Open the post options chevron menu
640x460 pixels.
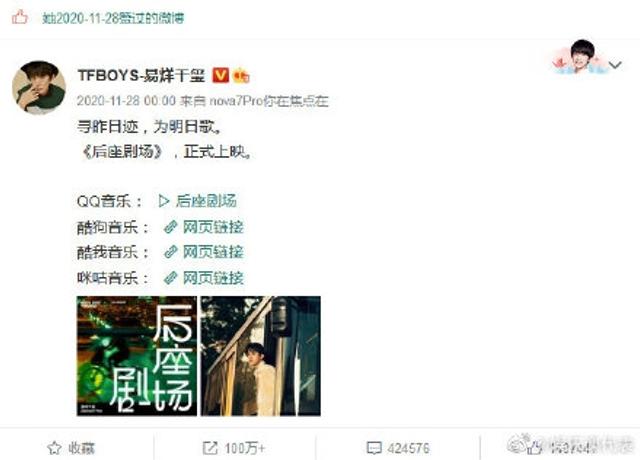(x=615, y=64)
